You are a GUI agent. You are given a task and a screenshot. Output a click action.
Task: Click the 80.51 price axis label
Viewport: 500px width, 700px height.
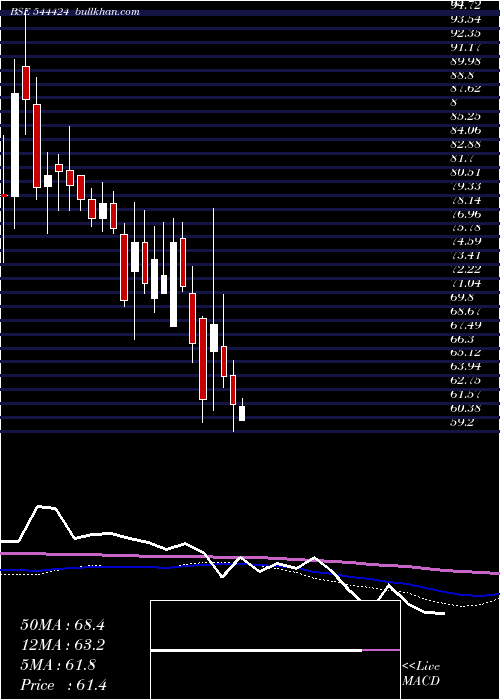(466, 172)
